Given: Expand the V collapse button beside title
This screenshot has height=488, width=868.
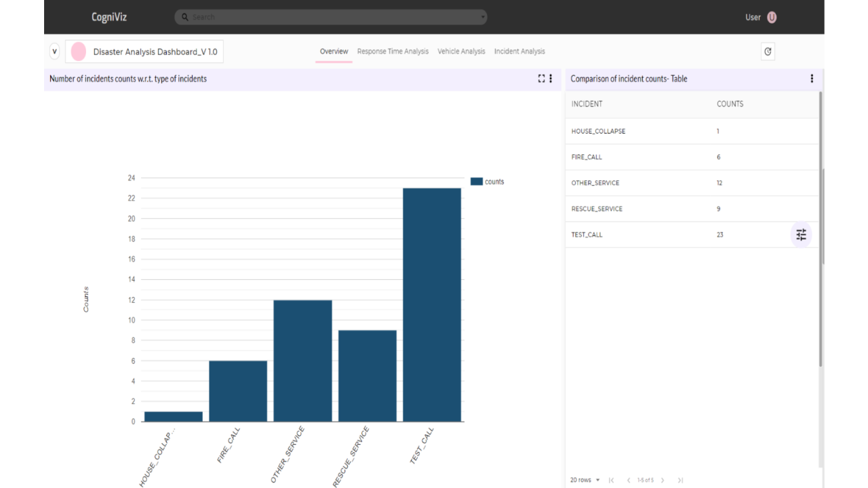Looking at the screenshot, I should 55,52.
